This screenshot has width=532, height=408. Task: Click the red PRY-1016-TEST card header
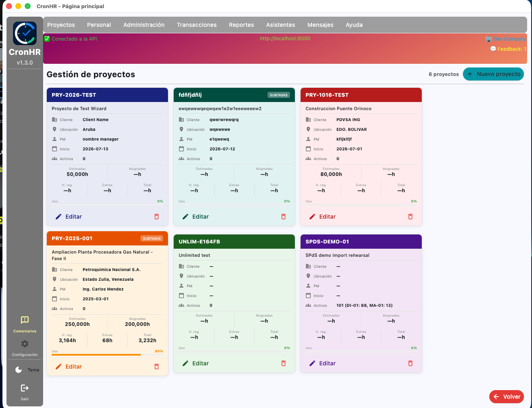[x=361, y=95]
